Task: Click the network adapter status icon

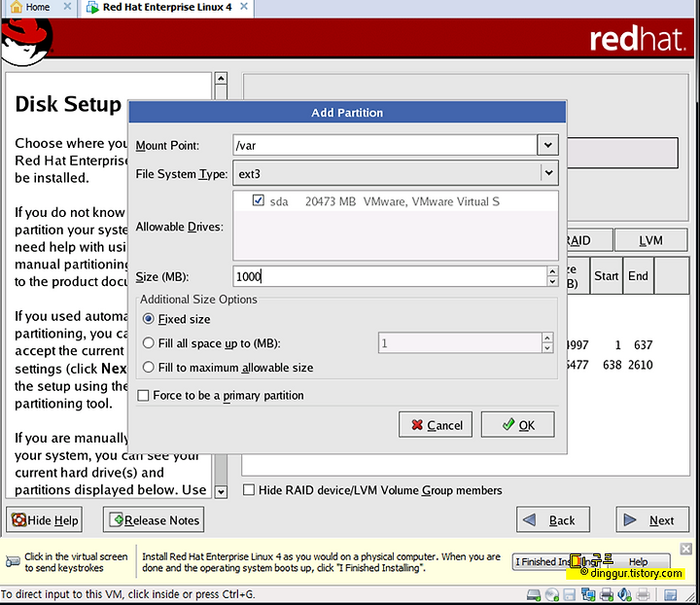Action: (x=588, y=594)
